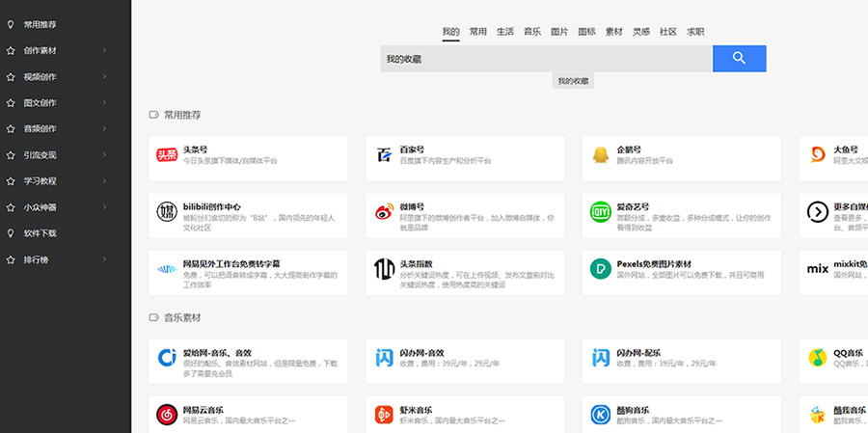868x433 pixels.
Task: Expand the 图文创作 sidebar chevron
Action: 104,102
